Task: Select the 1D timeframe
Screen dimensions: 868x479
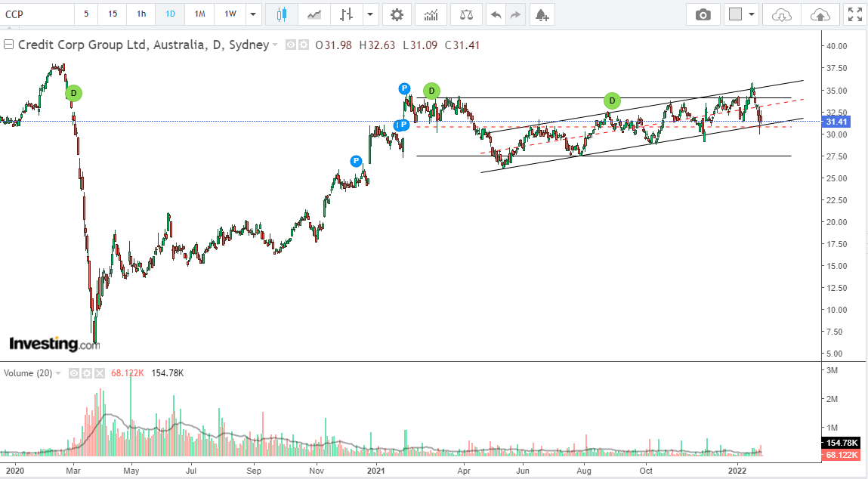Action: [171, 14]
